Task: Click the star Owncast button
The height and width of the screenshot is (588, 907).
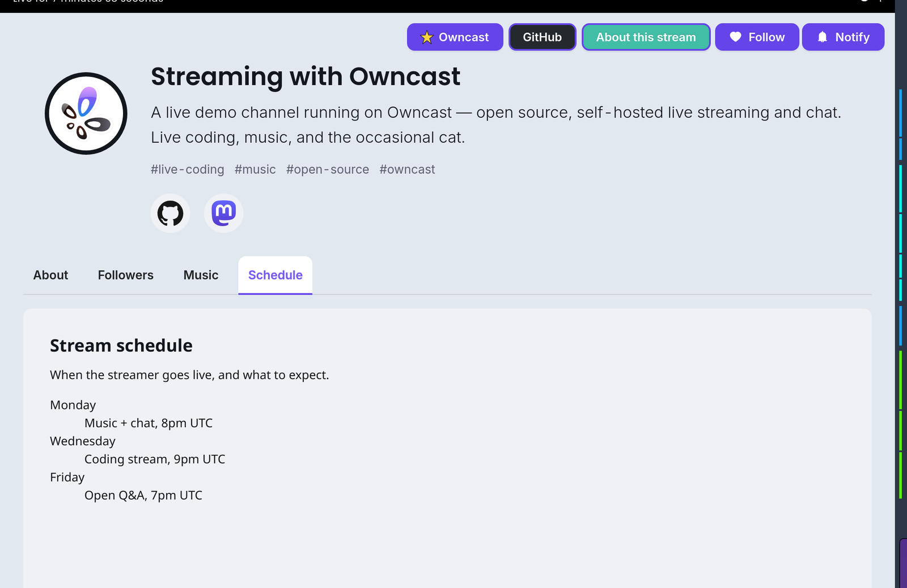Action: click(455, 37)
